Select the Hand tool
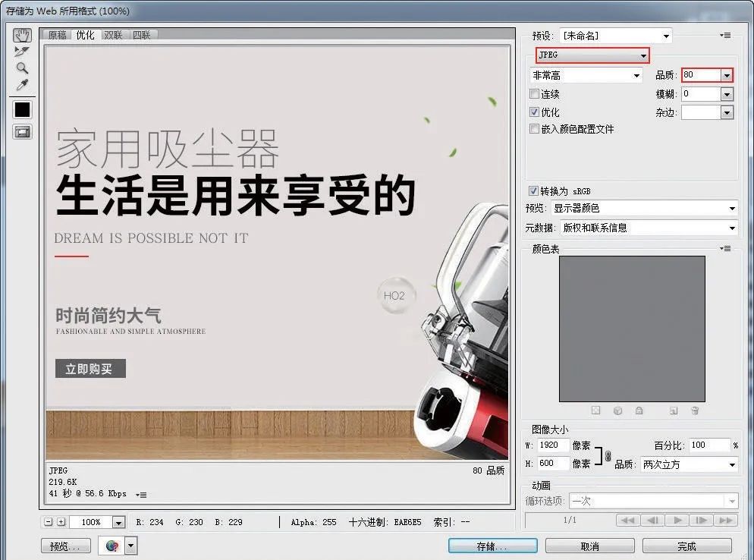This screenshot has width=754, height=560. click(22, 35)
